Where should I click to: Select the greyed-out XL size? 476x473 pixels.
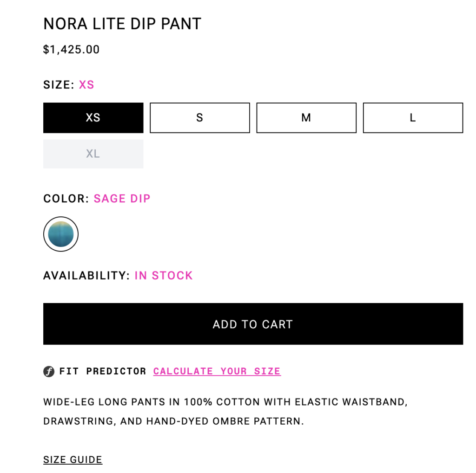[x=93, y=154]
